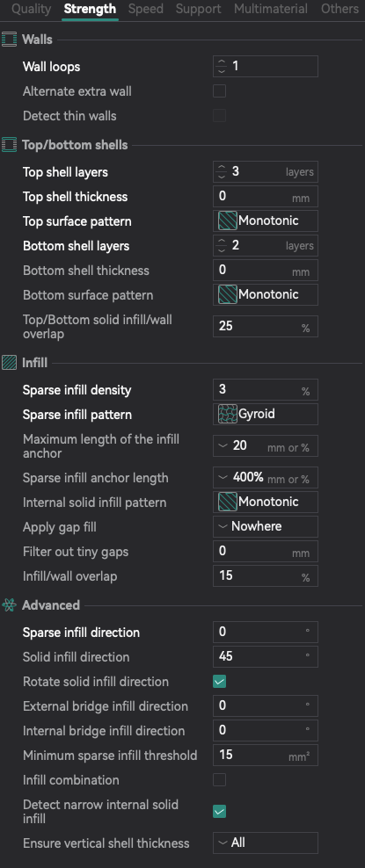Switch to the Speed tab
This screenshot has height=868, width=365.
[x=146, y=9]
